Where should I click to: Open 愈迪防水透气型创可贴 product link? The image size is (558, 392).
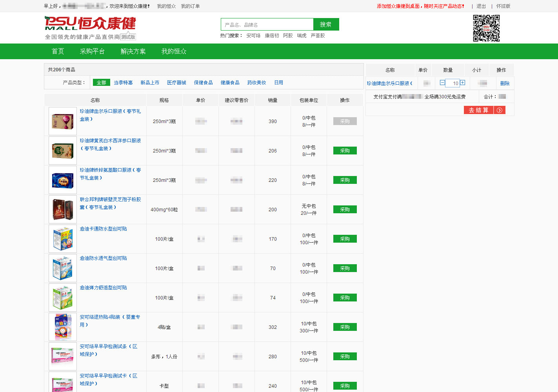(x=104, y=258)
